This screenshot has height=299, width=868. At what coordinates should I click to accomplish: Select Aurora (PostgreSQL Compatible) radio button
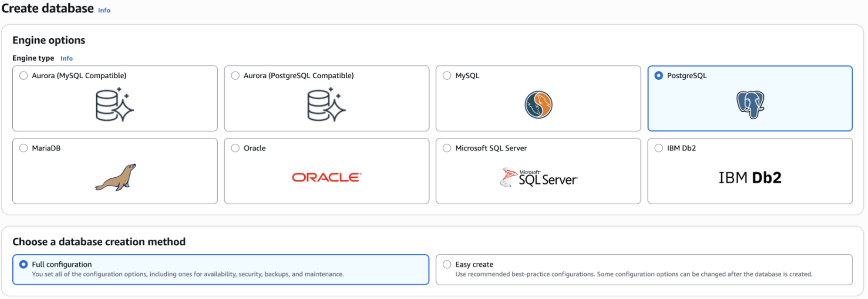235,75
